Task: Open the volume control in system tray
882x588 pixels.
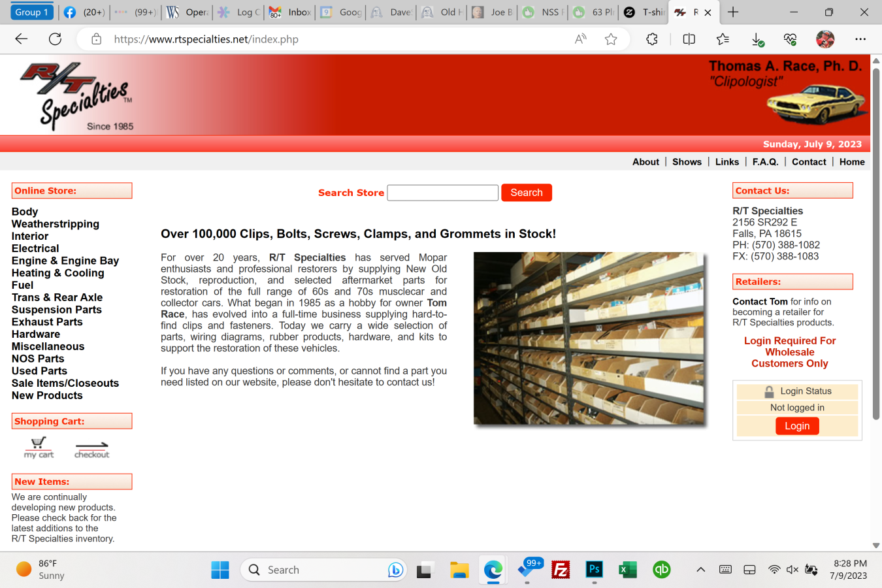Action: pos(792,570)
